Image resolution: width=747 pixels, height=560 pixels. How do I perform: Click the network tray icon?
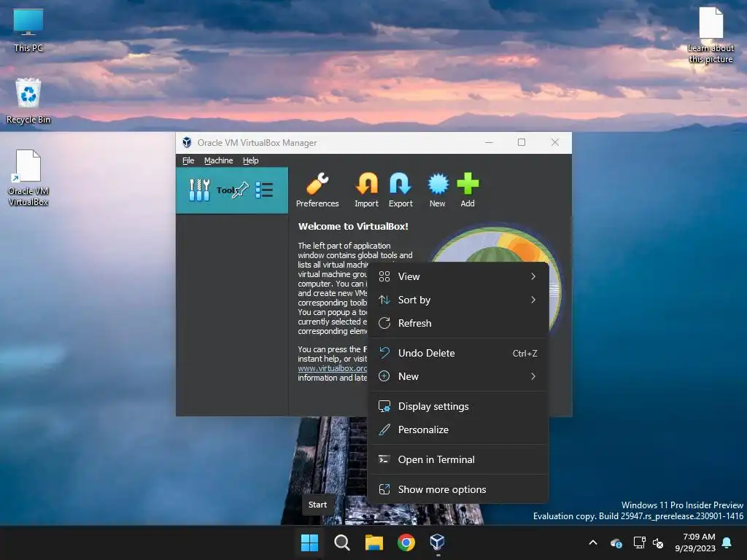639,542
